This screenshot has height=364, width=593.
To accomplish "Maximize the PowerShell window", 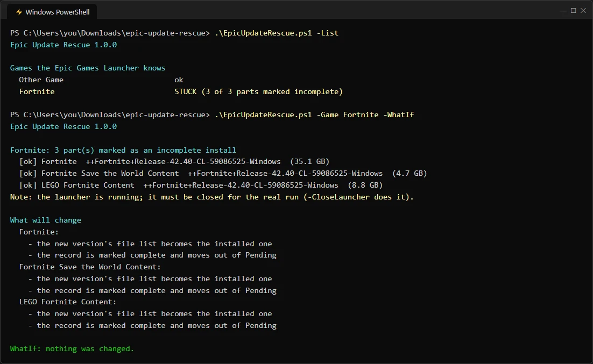I will pyautogui.click(x=573, y=11).
